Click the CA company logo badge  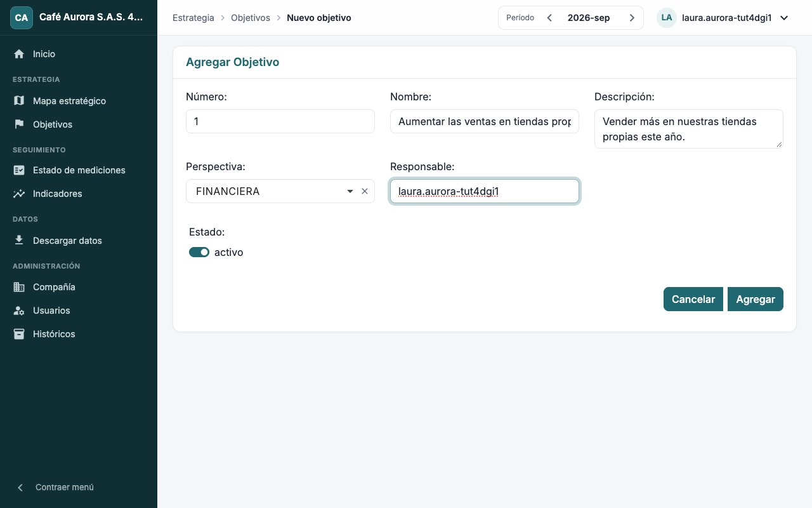pos(22,18)
